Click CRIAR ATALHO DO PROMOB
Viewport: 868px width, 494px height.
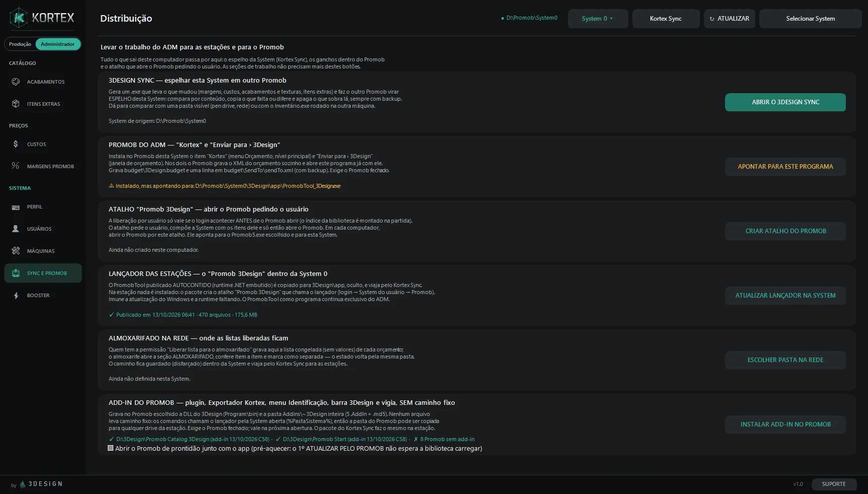785,231
